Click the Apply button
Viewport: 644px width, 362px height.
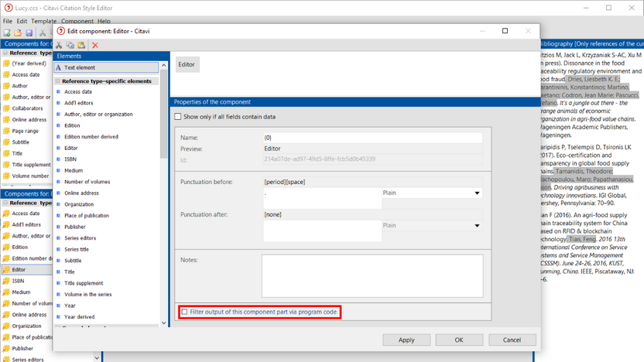pos(406,340)
